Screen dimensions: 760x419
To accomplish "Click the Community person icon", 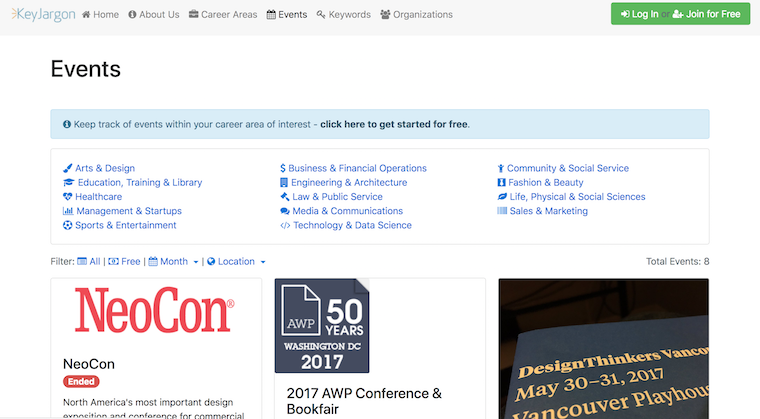I will (x=501, y=168).
